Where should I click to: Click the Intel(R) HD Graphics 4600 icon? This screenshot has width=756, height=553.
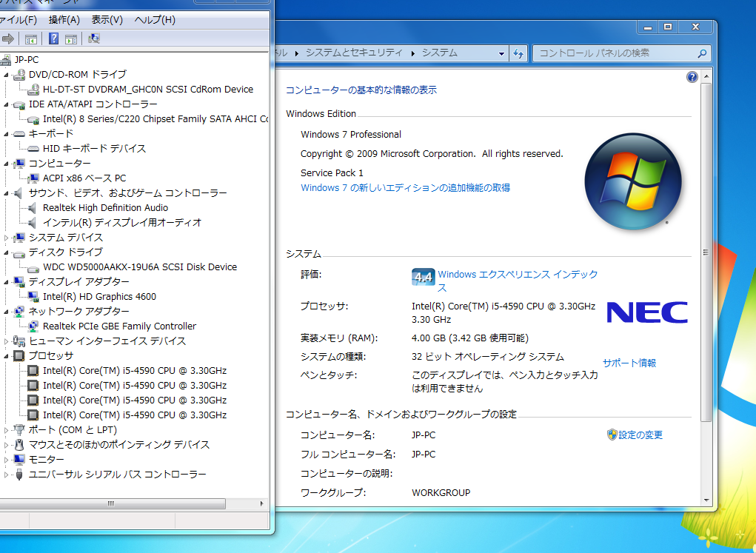(x=33, y=297)
